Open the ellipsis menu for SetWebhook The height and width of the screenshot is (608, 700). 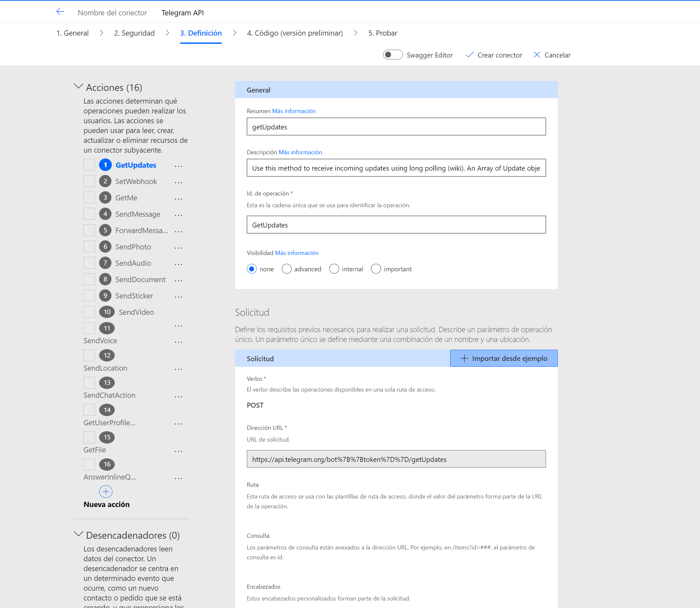tap(178, 182)
